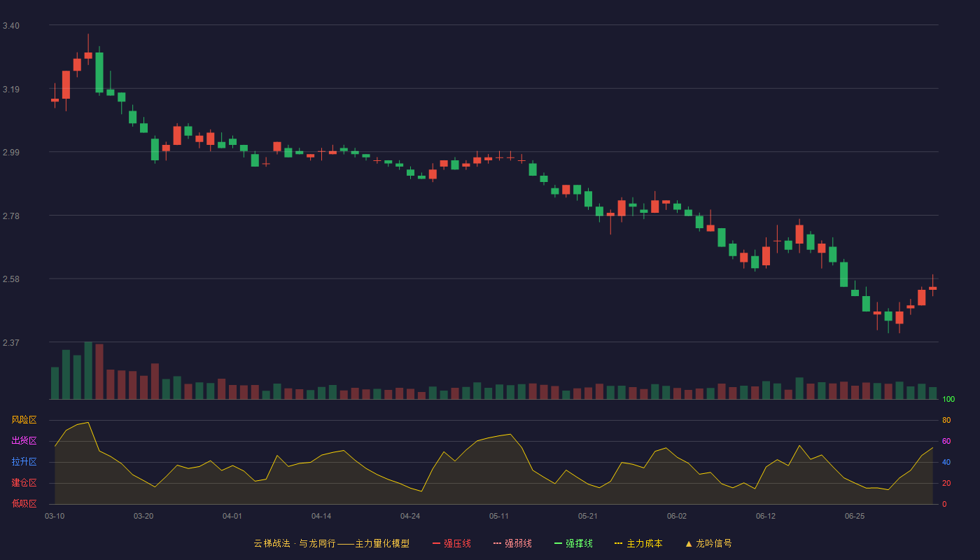Screen dimensions: 980x560
Task: Click the 3.19 price axis label
Action: 11,90
